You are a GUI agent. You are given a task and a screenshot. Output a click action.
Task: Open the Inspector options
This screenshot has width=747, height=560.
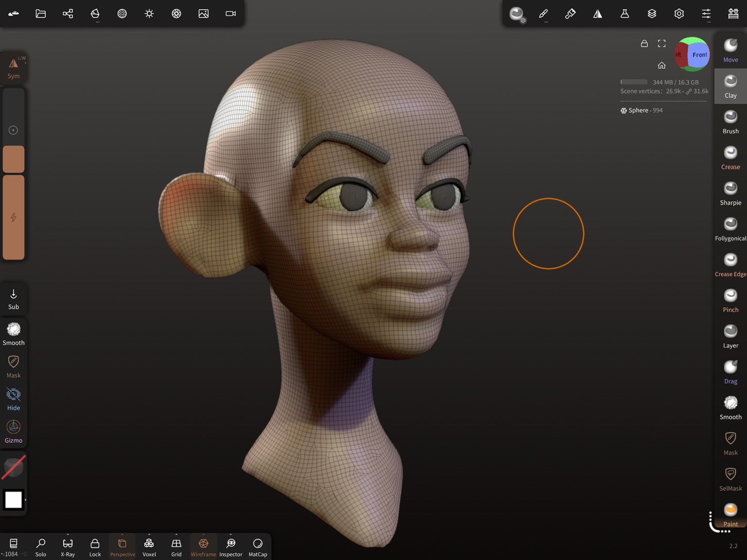pos(231,547)
